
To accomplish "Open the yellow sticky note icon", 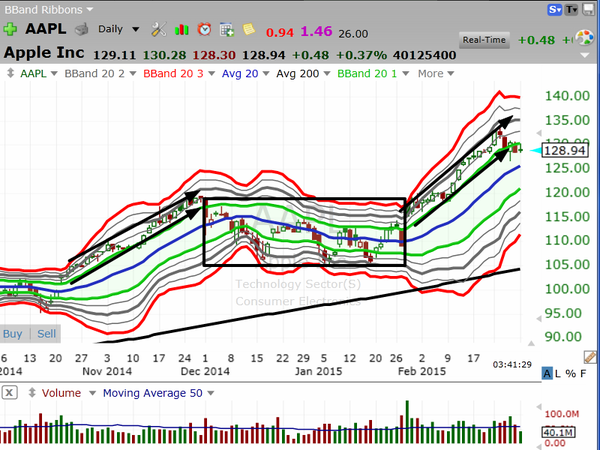I will 249,29.
